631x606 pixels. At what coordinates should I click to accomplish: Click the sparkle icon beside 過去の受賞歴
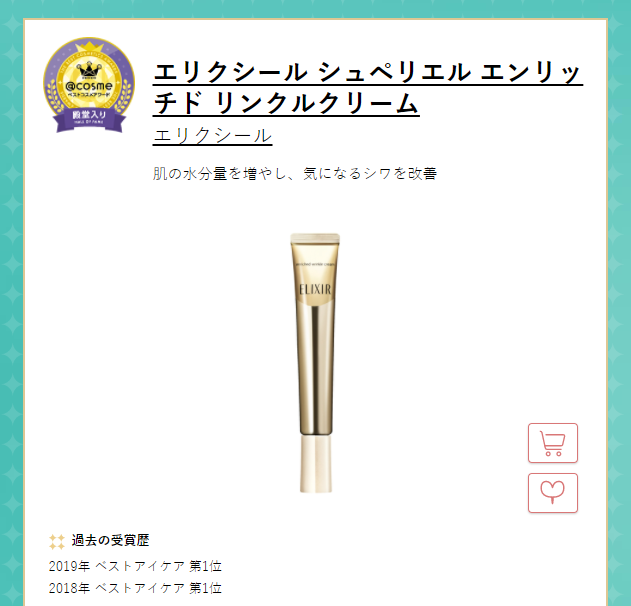57,541
